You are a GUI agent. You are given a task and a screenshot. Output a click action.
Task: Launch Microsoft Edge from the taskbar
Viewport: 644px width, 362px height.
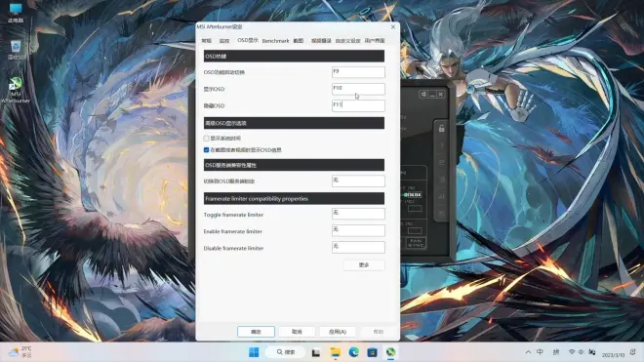click(x=353, y=352)
